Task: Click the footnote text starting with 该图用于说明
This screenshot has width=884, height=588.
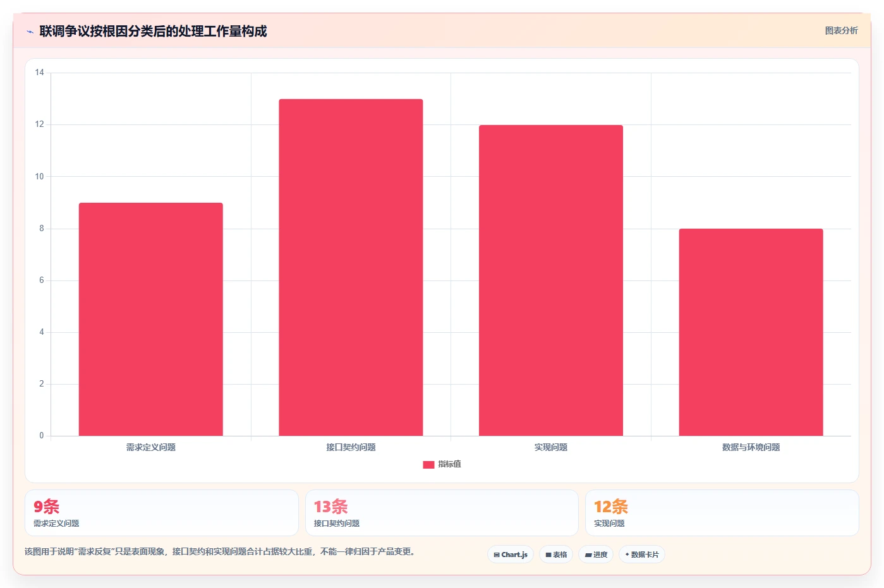Action: (x=221, y=551)
